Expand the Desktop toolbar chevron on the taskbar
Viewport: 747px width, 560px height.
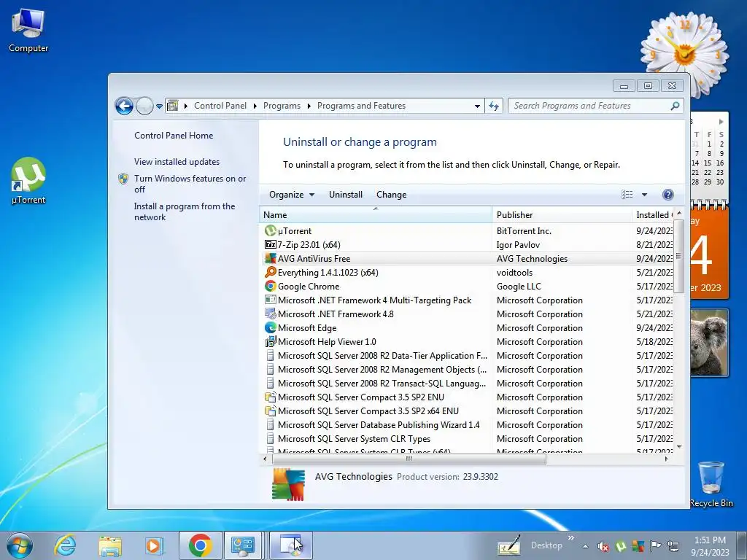point(570,538)
